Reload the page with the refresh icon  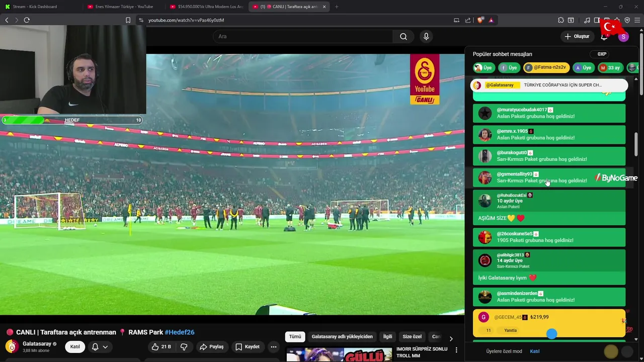pos(27,20)
